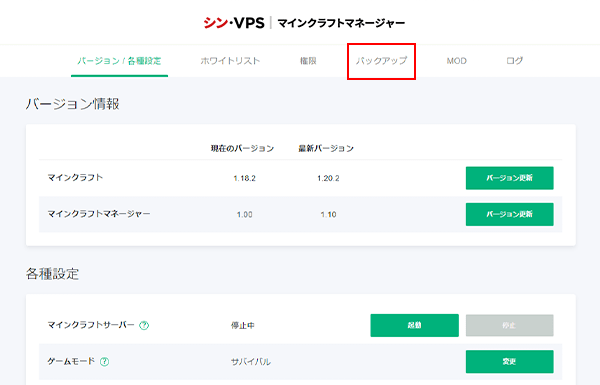The image size is (600, 385).
Task: Click バージョン更新 for マインクラフトマネージャー row
Action: click(509, 214)
